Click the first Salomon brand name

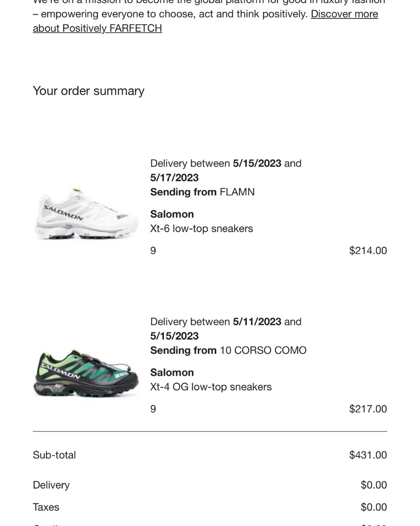pyautogui.click(x=172, y=214)
